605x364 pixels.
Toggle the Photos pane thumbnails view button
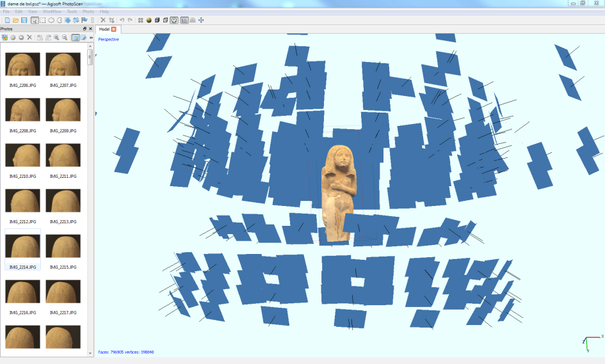75,38
